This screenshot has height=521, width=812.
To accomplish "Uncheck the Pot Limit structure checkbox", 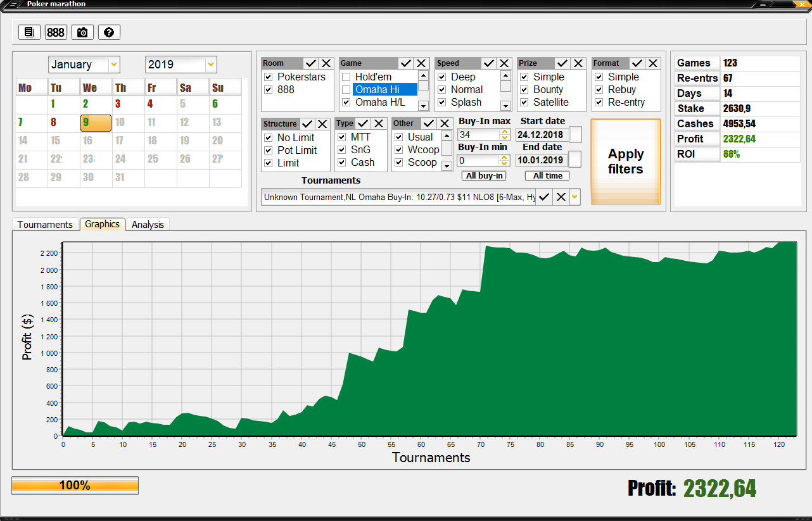I will tap(269, 151).
